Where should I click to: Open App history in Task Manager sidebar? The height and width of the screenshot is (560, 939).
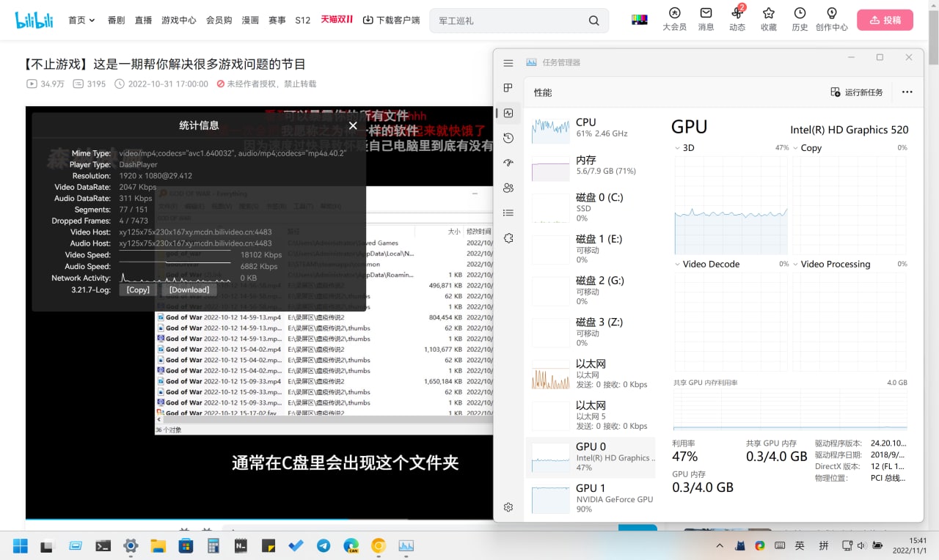(508, 138)
